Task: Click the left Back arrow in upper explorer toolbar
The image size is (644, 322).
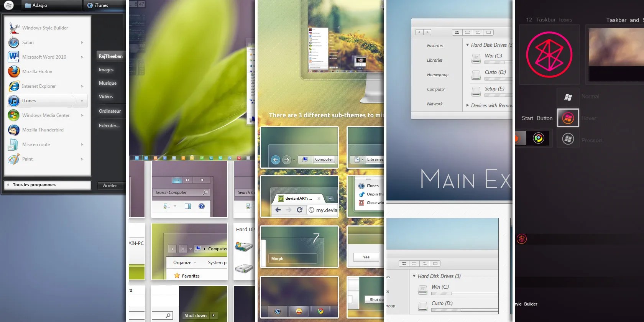Action: [x=420, y=32]
